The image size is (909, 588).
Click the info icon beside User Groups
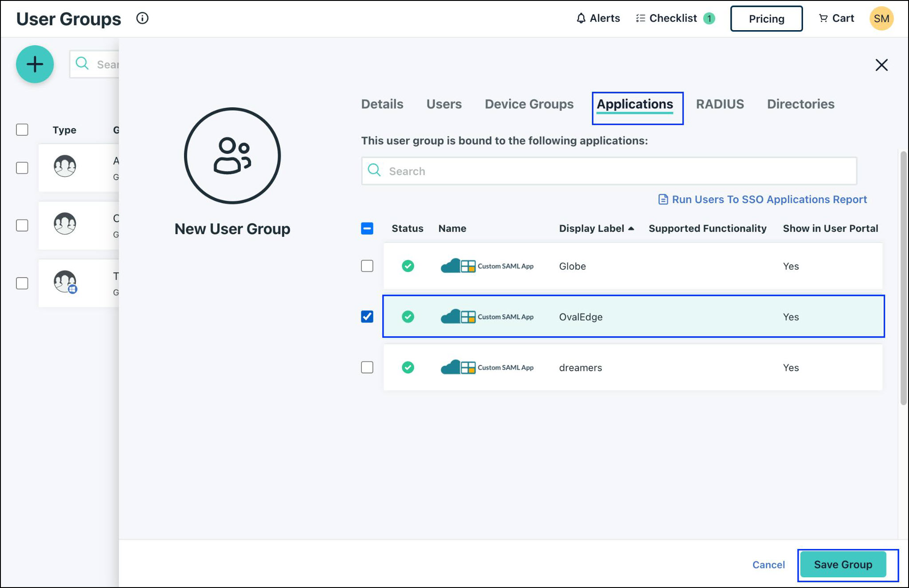tap(142, 18)
